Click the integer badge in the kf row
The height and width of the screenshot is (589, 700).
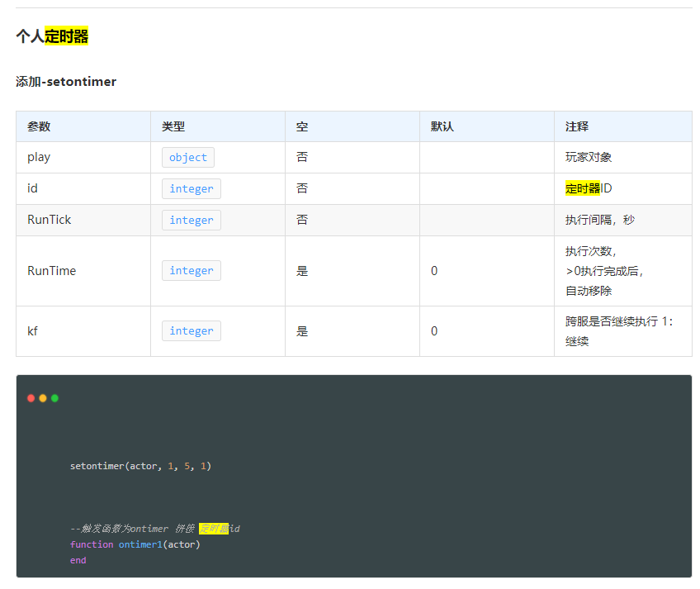coord(191,330)
